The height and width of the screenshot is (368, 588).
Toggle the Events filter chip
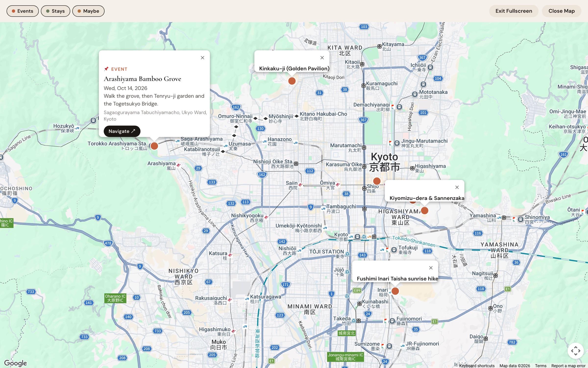(23, 11)
